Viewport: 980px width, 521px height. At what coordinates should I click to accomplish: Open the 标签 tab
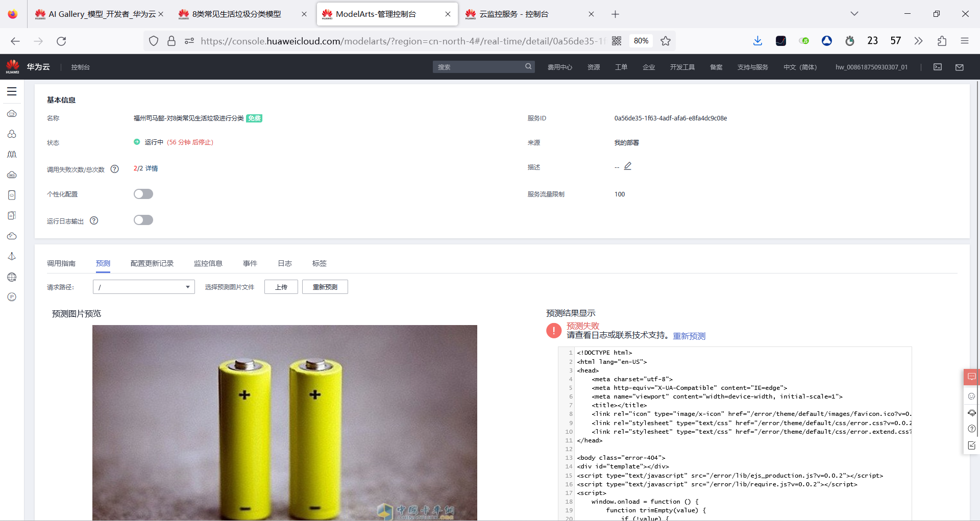pos(320,263)
